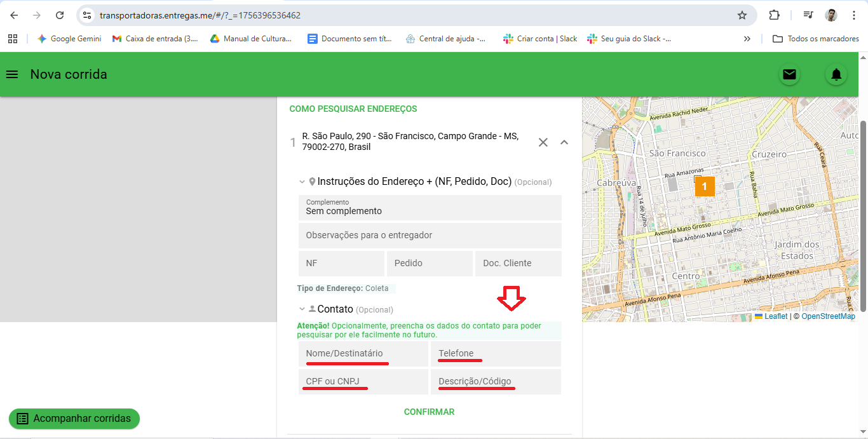The image size is (868, 439).
Task: Click the Descrição/Código field
Action: tap(496, 382)
